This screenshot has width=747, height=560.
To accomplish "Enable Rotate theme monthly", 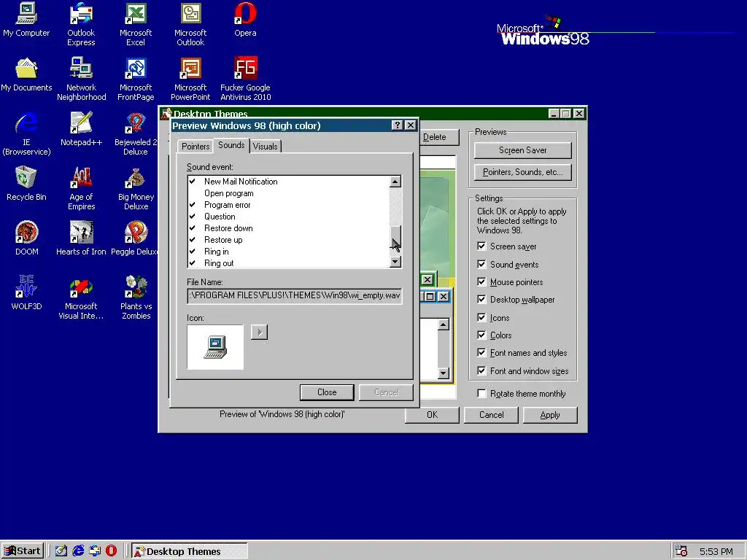I will tap(481, 393).
